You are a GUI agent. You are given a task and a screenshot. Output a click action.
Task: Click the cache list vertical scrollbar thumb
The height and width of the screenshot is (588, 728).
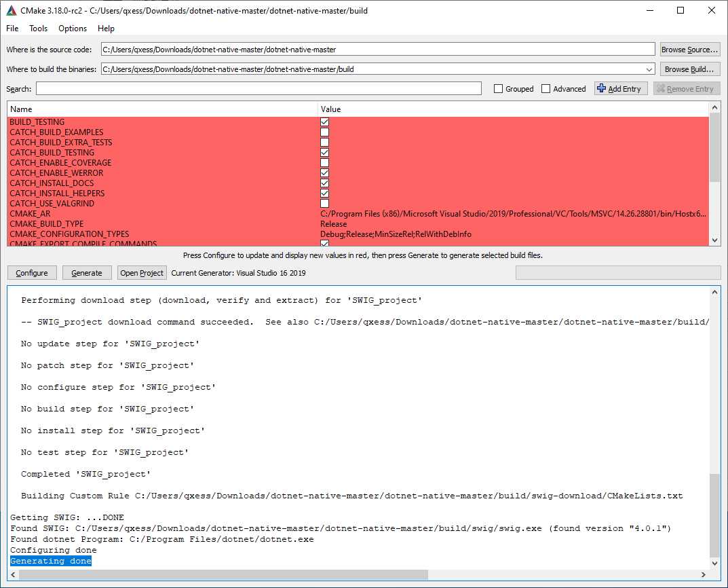714,149
